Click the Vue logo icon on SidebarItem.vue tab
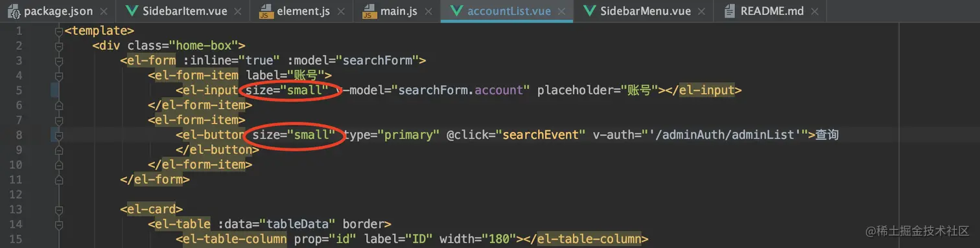 pos(133,11)
